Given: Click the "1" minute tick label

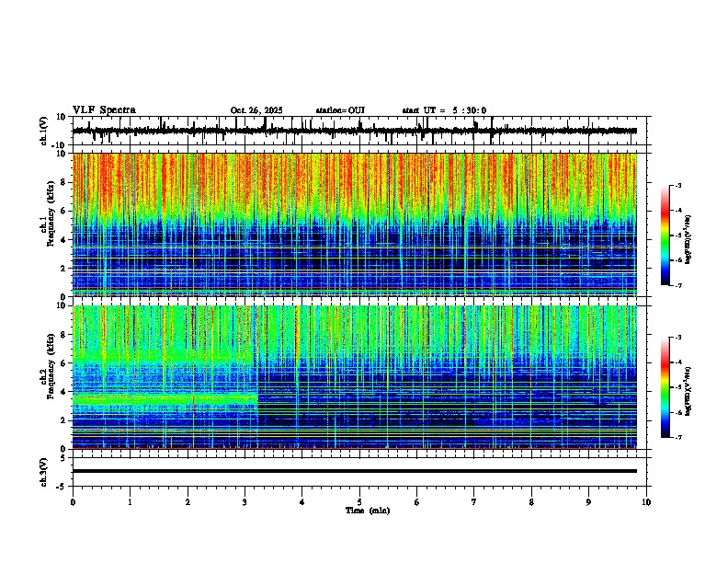Looking at the screenshot, I should [x=130, y=502].
